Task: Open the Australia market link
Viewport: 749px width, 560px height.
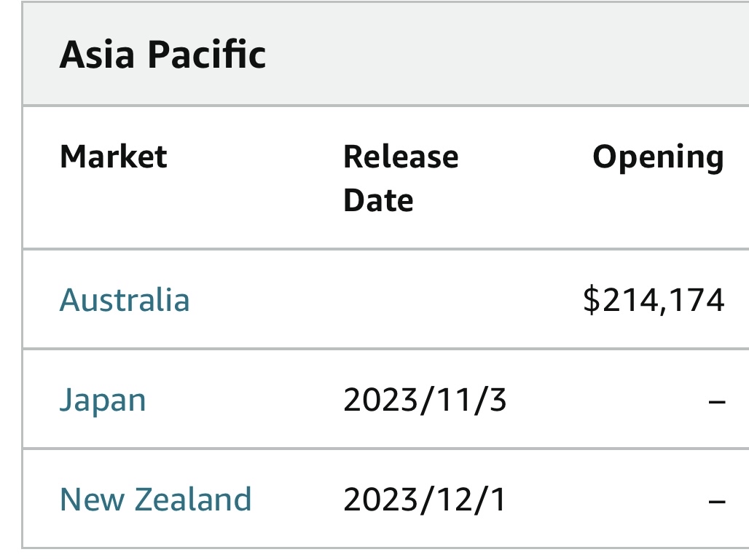Action: (125, 300)
